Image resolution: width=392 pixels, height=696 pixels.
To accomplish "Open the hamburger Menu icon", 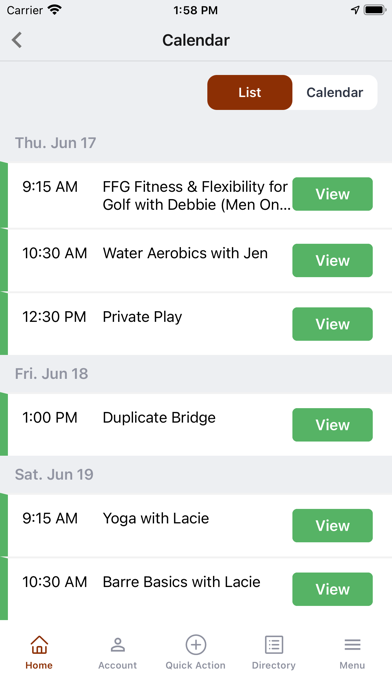I will 352,645.
